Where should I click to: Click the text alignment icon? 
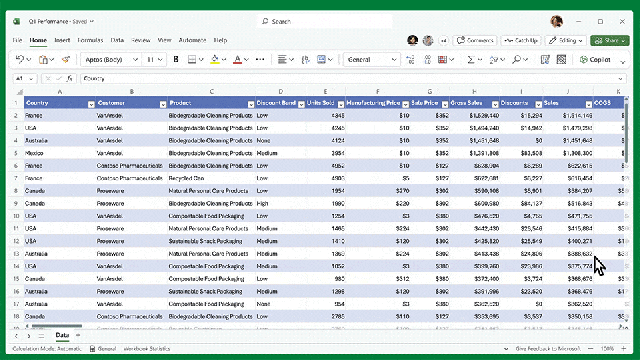(282, 60)
